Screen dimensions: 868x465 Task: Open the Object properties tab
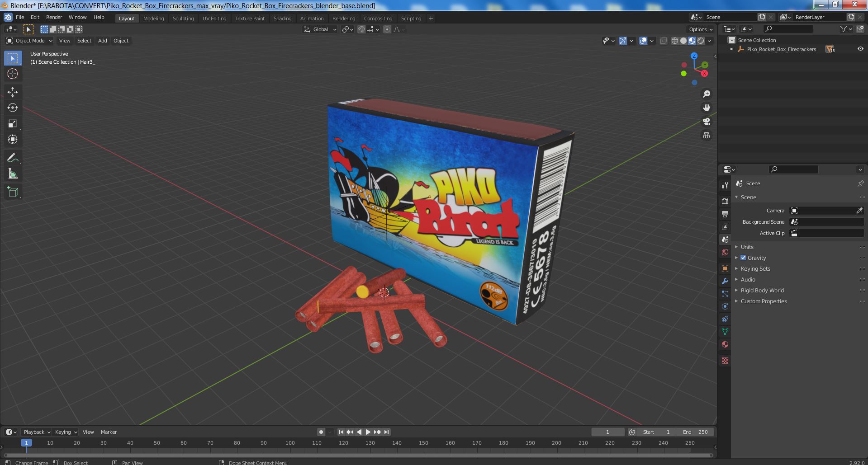click(x=725, y=268)
